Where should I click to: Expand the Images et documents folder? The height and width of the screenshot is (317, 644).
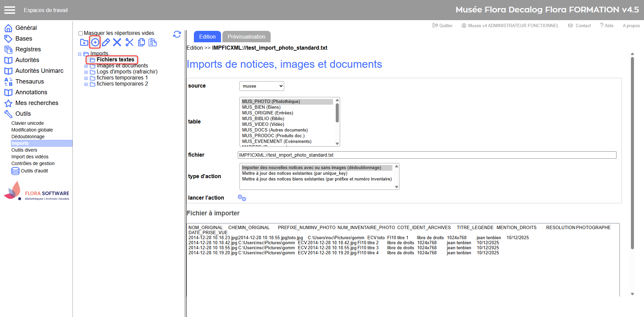(86, 66)
